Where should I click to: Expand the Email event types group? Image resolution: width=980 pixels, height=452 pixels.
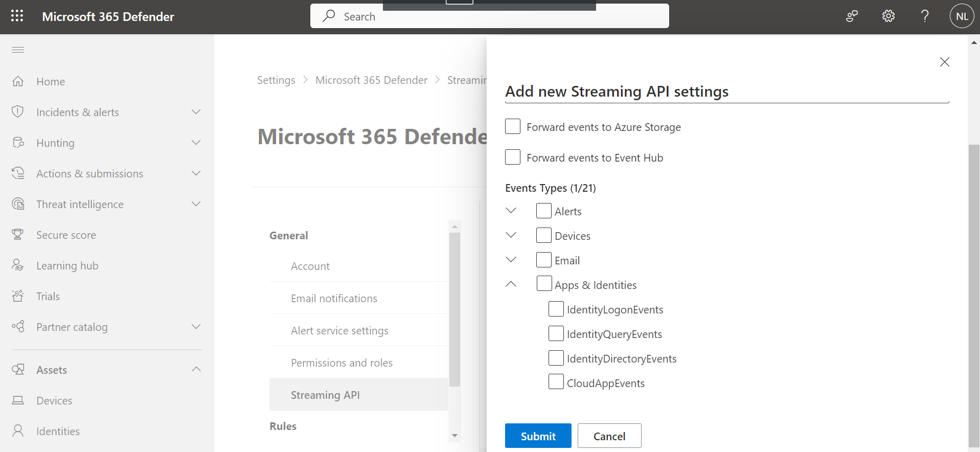pyautogui.click(x=511, y=260)
